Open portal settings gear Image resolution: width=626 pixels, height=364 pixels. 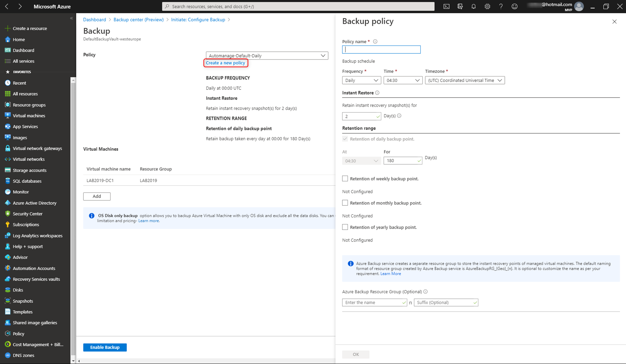point(487,6)
